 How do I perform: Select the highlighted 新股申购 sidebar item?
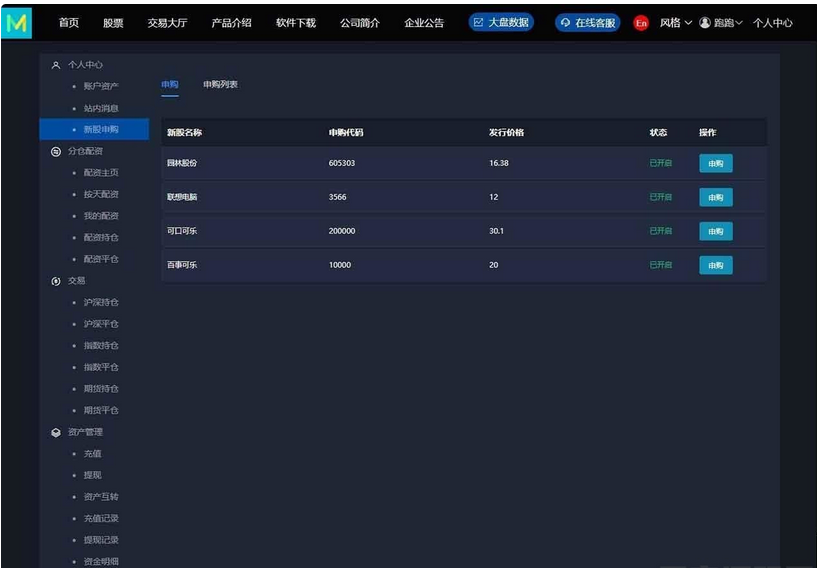[x=94, y=129]
